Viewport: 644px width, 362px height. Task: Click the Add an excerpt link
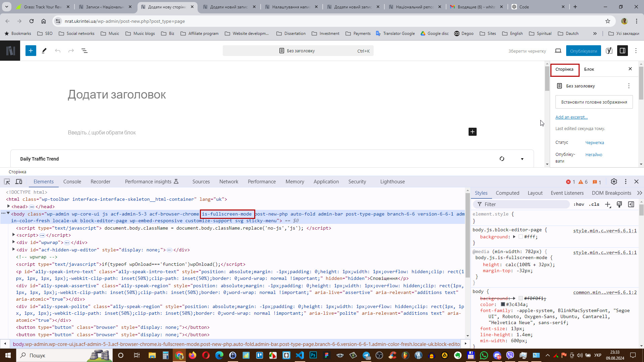(x=571, y=117)
